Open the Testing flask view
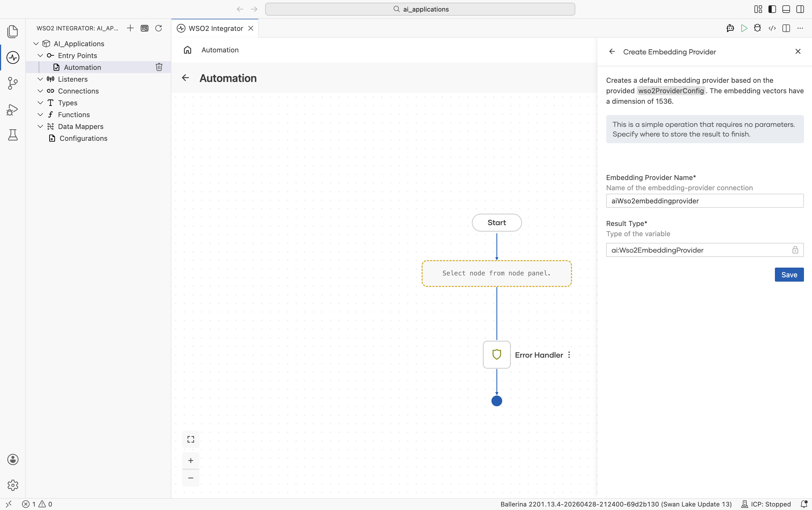The width and height of the screenshot is (812, 510). pyautogui.click(x=12, y=135)
